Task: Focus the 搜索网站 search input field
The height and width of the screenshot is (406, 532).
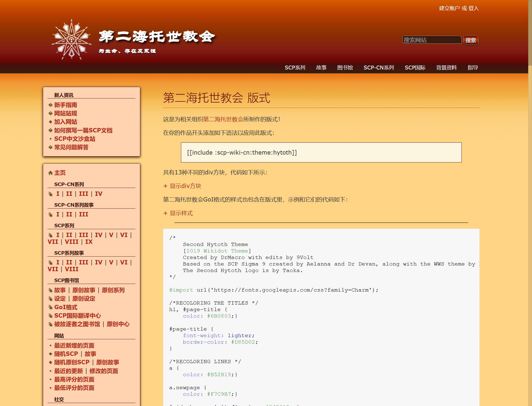Action: tap(432, 40)
